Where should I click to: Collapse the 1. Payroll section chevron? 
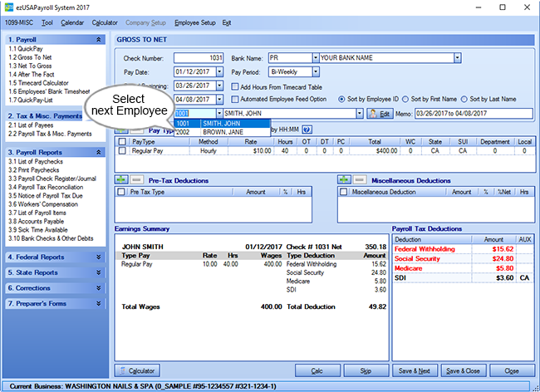(99, 39)
